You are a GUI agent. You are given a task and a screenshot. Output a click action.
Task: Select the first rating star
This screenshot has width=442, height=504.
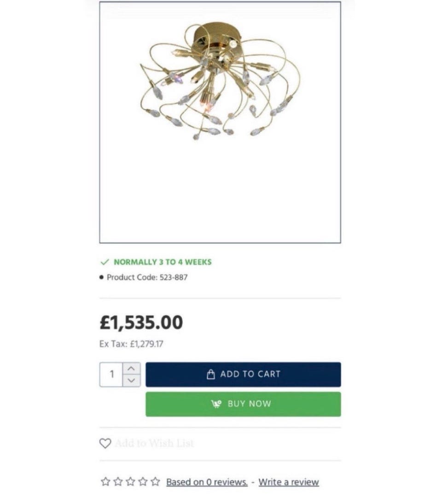click(105, 481)
